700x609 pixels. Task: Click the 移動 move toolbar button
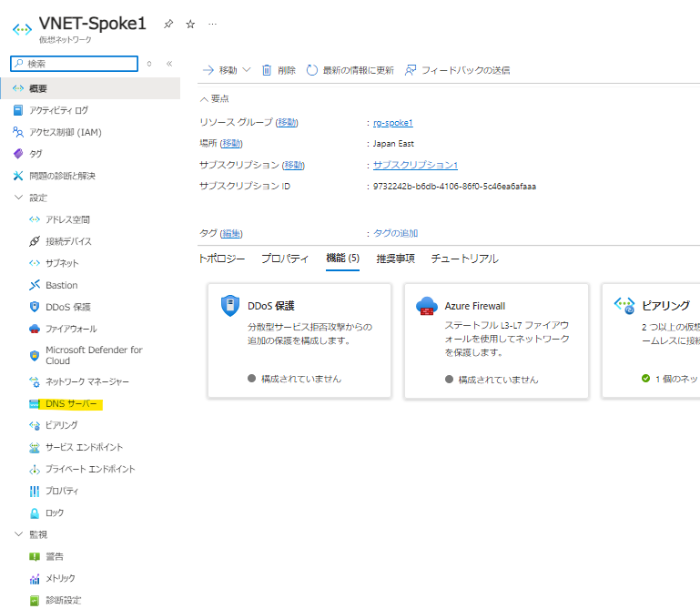point(220,70)
